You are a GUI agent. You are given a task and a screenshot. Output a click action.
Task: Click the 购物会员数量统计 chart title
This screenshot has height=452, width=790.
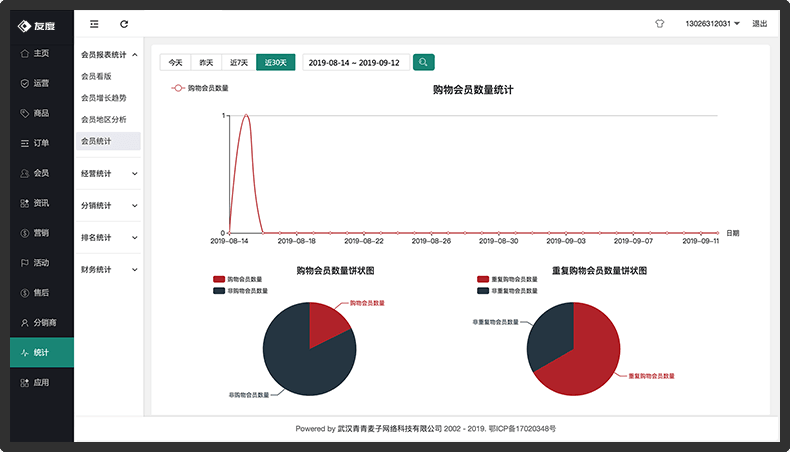tap(473, 90)
